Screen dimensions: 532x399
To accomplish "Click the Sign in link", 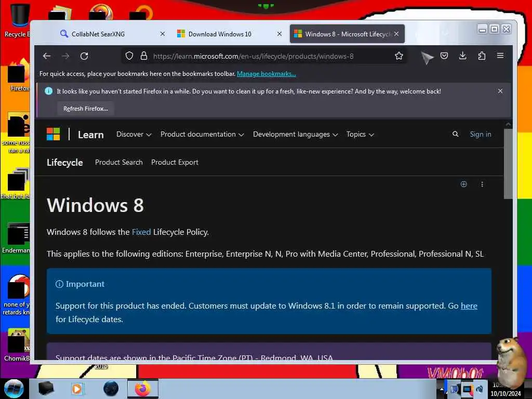I will (481, 134).
